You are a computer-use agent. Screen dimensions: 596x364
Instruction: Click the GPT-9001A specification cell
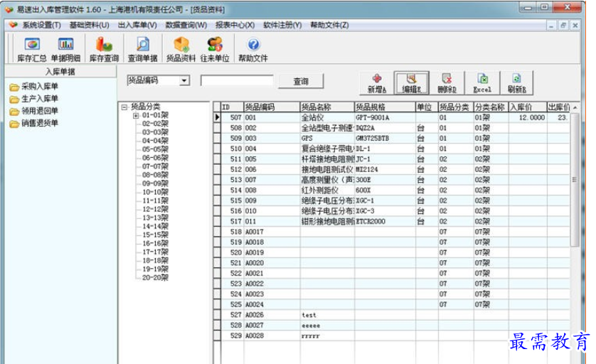click(385, 118)
